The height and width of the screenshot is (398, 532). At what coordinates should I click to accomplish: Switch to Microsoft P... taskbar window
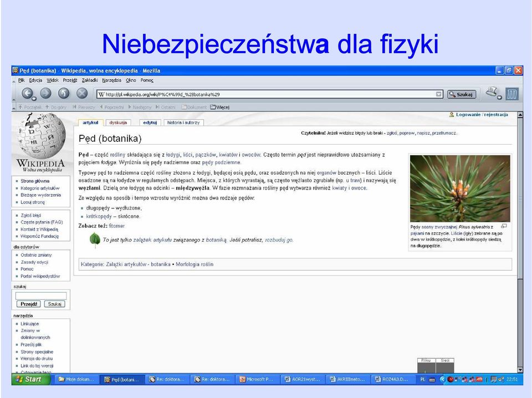[257, 379]
